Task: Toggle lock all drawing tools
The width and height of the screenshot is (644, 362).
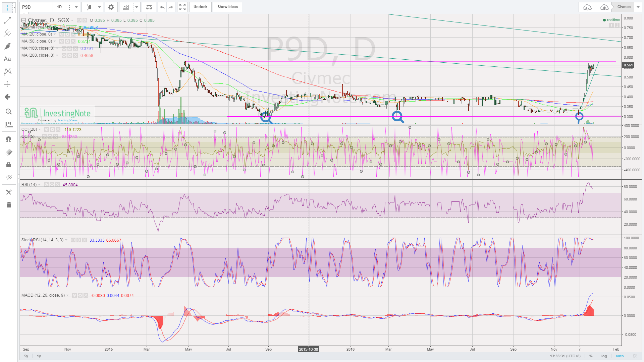Action: 8,165
